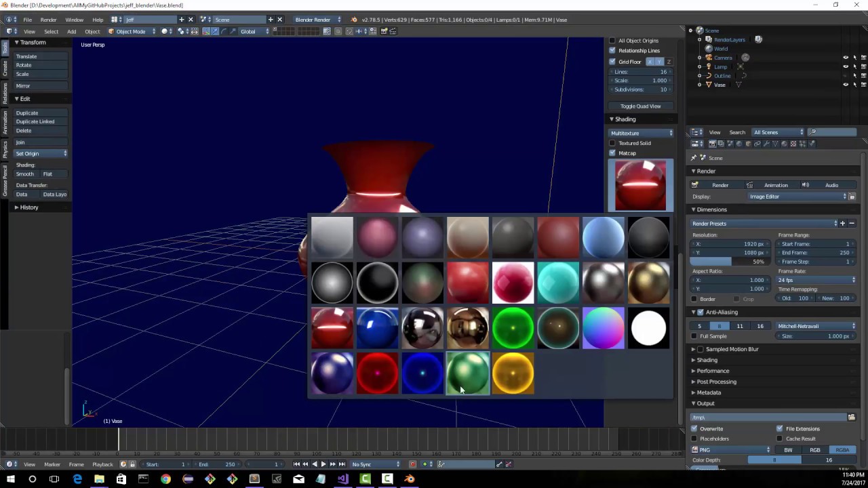Jump to the first frame in the timeline
The height and width of the screenshot is (488, 868).
pos(296,464)
